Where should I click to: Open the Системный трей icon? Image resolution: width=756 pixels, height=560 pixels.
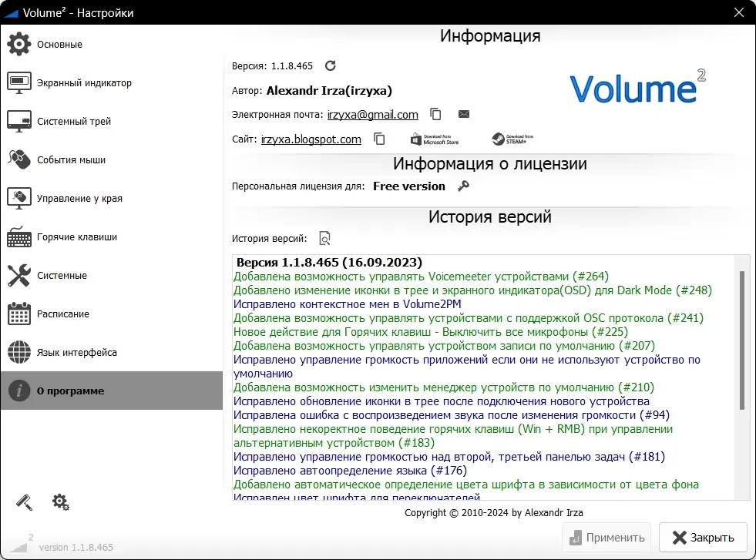click(18, 121)
